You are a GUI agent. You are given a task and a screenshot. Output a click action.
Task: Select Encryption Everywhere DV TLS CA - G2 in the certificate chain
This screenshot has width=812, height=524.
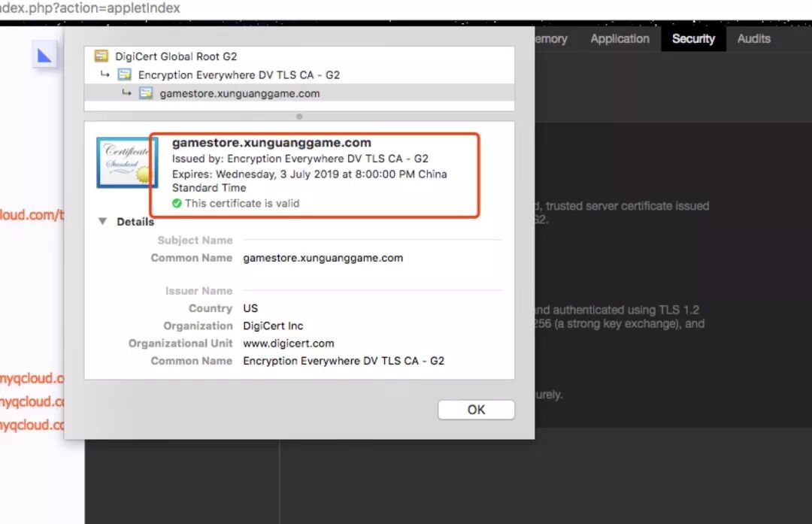coord(299,74)
